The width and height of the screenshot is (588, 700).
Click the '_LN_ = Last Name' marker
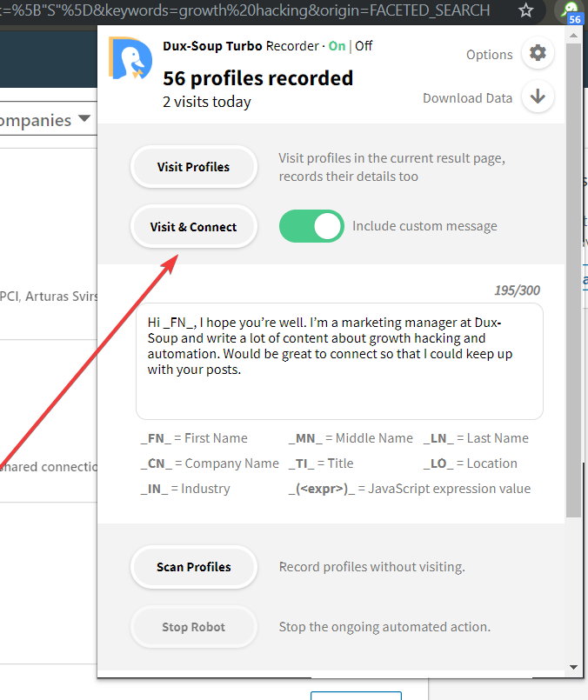click(x=476, y=438)
